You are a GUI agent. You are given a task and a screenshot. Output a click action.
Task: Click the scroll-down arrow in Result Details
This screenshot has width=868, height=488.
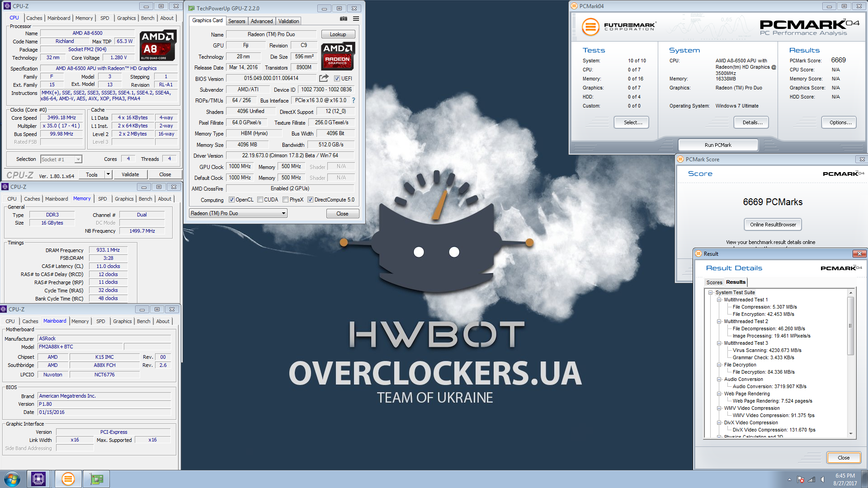[850, 434]
